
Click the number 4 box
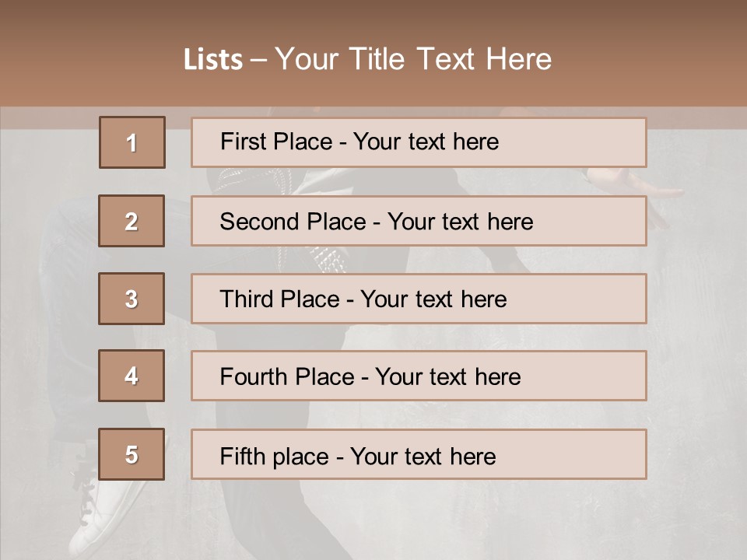tap(132, 376)
